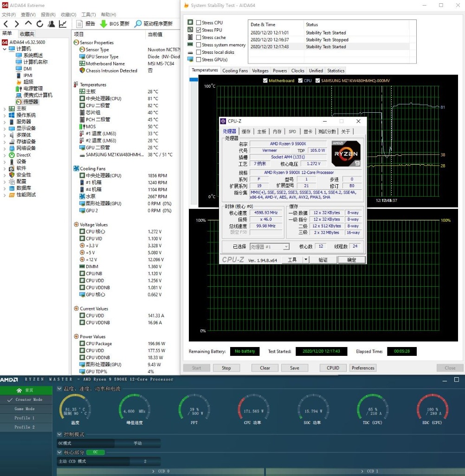The image size is (465, 476).
Task: Switch to the Statistics tab
Action: (336, 71)
